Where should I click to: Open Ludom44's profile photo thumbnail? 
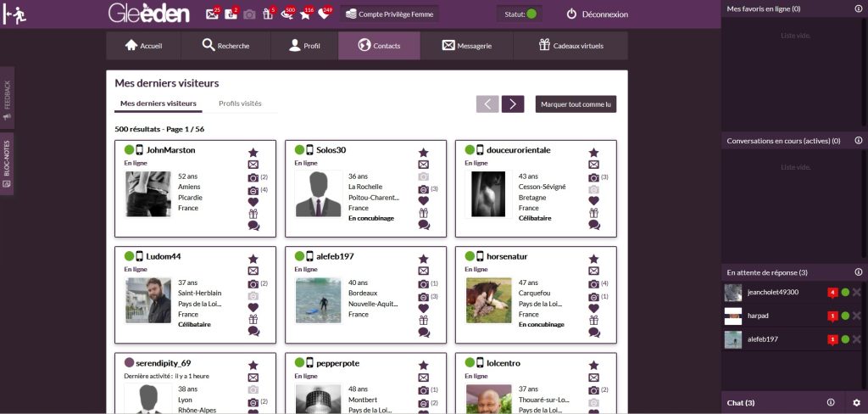tap(147, 300)
